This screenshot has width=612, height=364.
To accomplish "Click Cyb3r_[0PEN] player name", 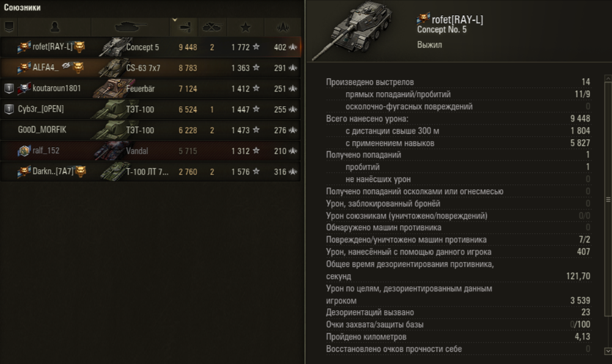I will [41, 109].
